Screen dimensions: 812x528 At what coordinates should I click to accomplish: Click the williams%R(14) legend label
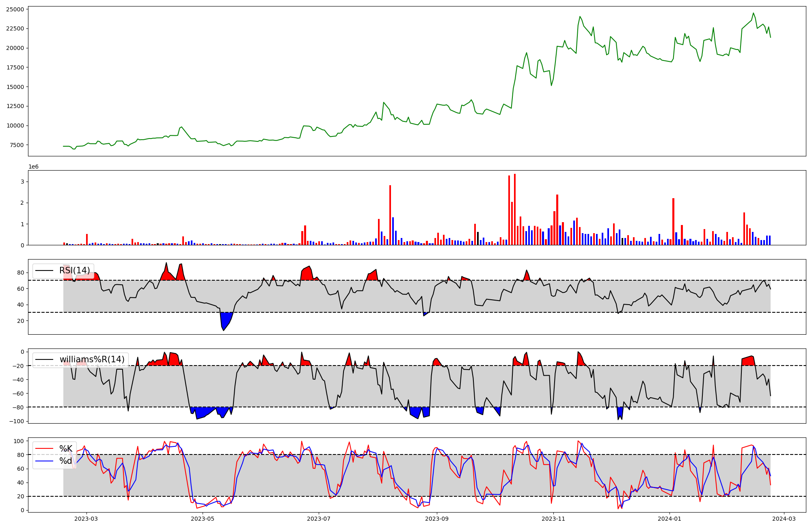point(92,359)
